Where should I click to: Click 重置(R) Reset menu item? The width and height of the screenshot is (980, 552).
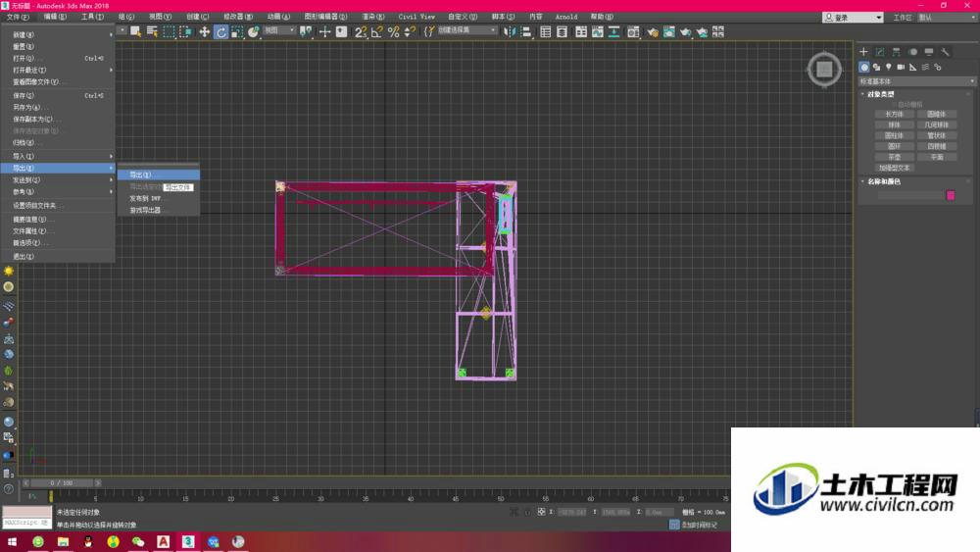(x=58, y=47)
